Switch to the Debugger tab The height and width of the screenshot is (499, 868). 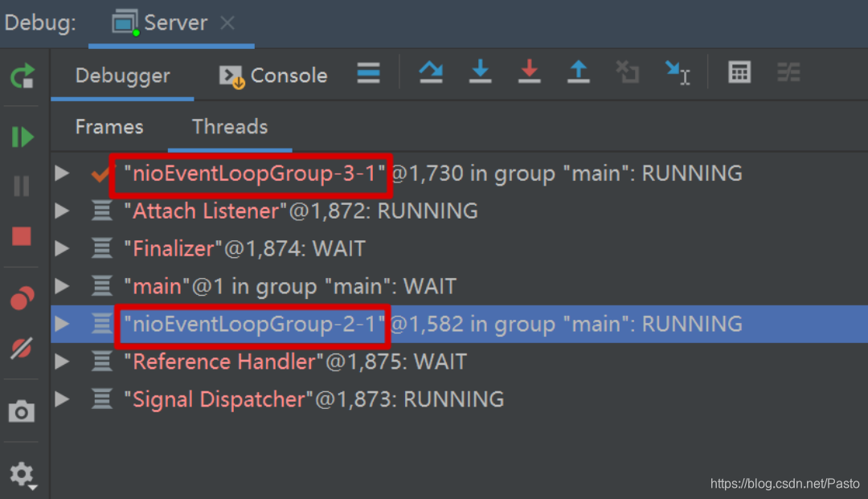pos(122,76)
